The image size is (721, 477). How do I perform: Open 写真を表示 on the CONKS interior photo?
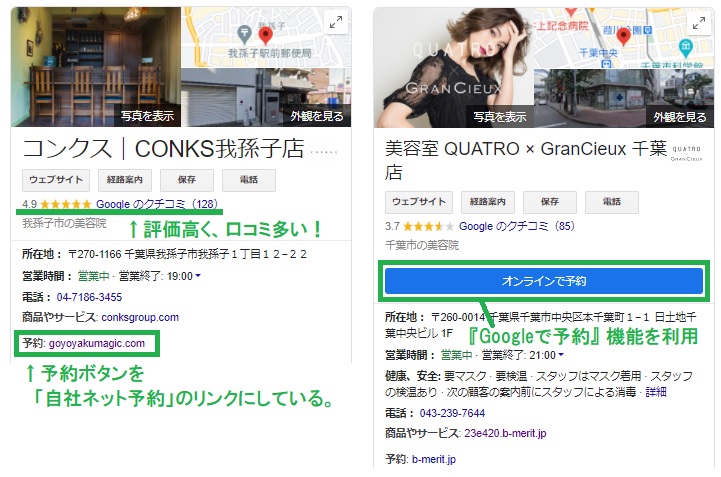click(x=147, y=116)
